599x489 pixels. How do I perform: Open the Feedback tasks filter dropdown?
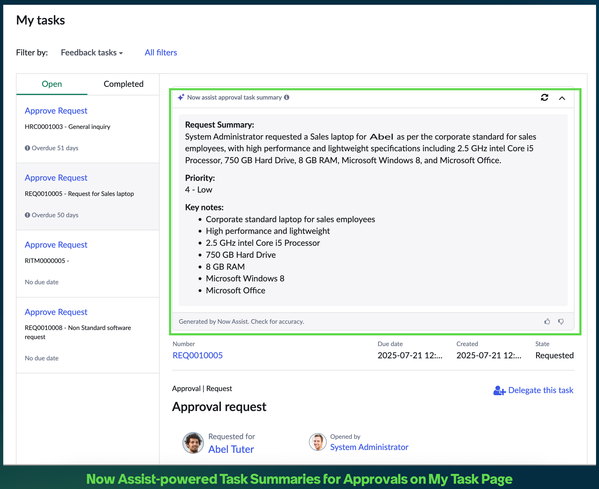pyautogui.click(x=92, y=53)
